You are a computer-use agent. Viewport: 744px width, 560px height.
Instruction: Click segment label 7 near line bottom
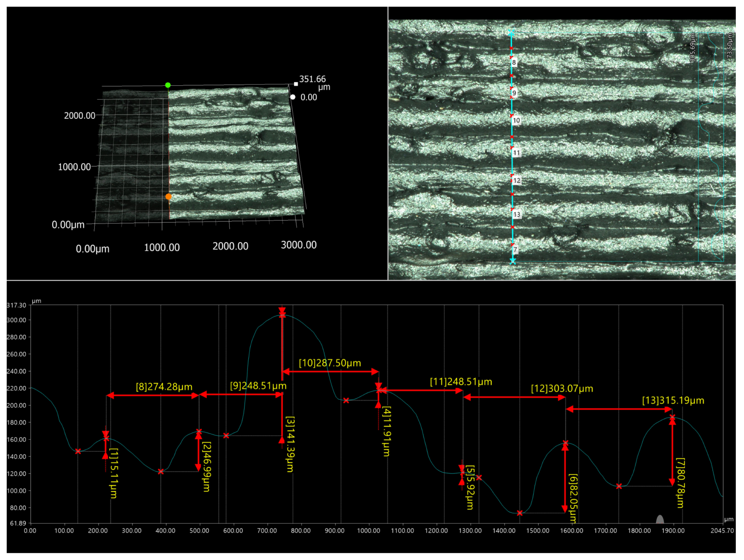pos(515,249)
